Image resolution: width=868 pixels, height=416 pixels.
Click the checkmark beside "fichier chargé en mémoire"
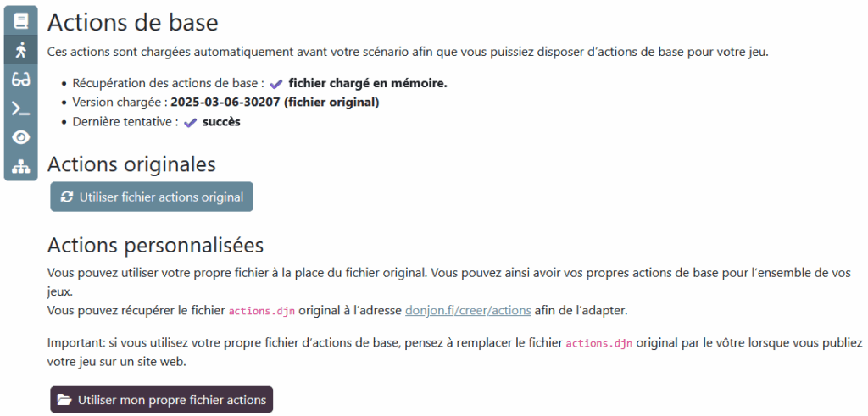275,84
